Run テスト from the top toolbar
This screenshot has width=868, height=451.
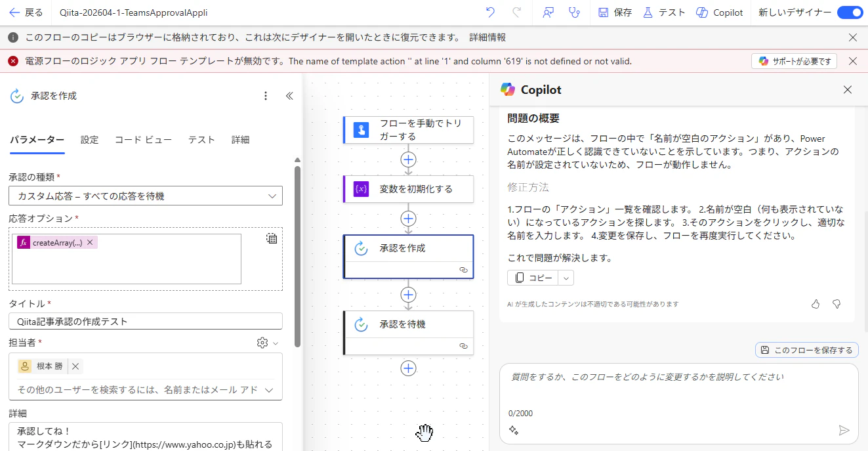click(x=664, y=12)
